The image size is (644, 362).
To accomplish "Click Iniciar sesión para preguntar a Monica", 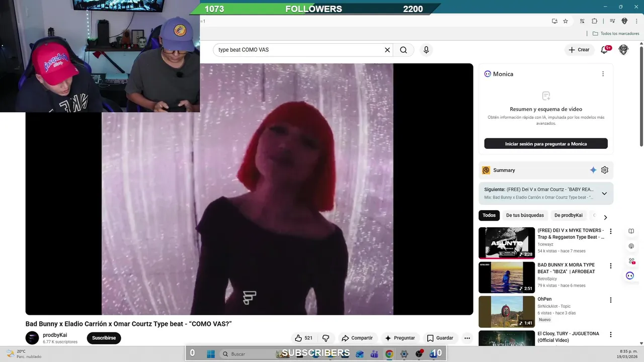I will (x=546, y=144).
